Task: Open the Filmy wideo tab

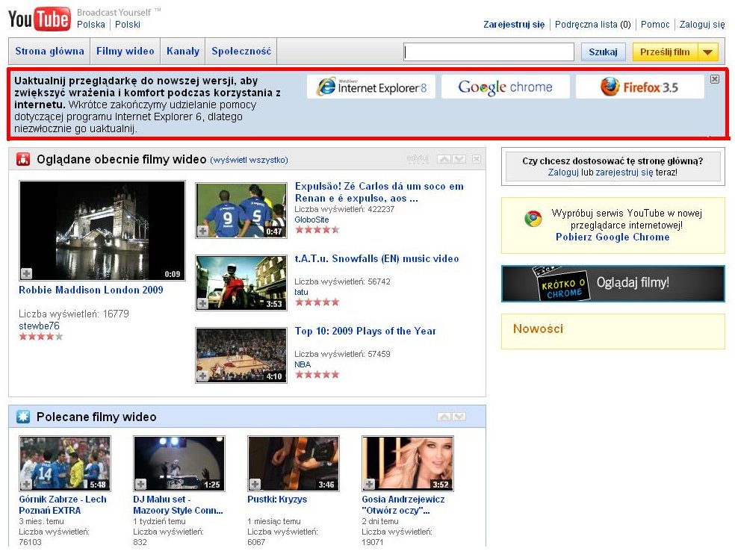Action: coord(125,52)
